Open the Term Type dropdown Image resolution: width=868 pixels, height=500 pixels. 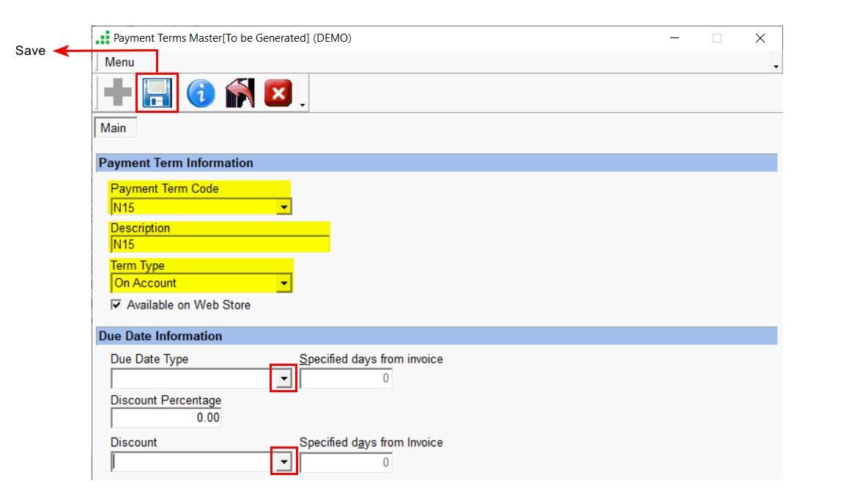[283, 283]
